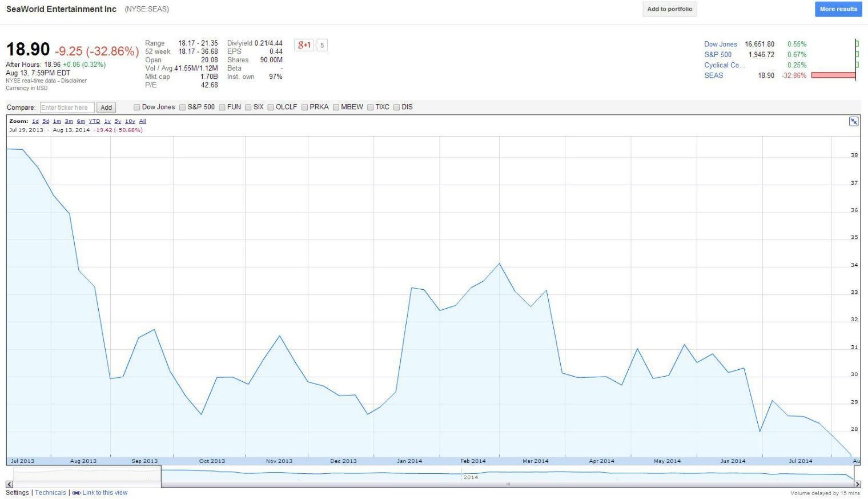Tick the DIS ticker checkbox
This screenshot has height=499, width=868.
click(x=396, y=107)
